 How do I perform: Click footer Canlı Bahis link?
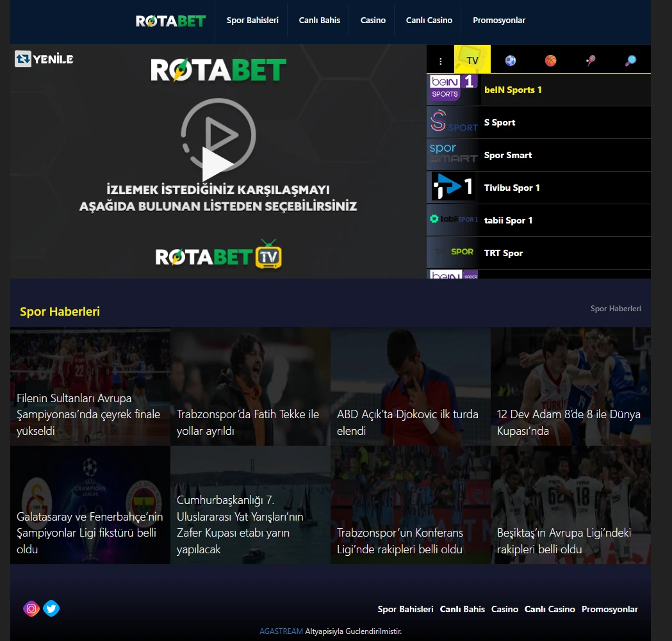(x=463, y=609)
